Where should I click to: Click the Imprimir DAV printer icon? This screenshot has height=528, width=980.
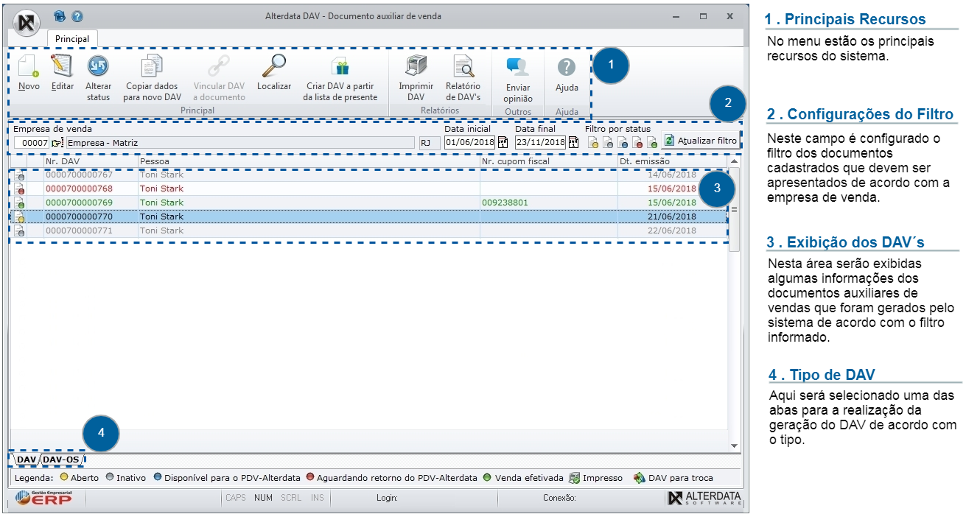pyautogui.click(x=416, y=68)
